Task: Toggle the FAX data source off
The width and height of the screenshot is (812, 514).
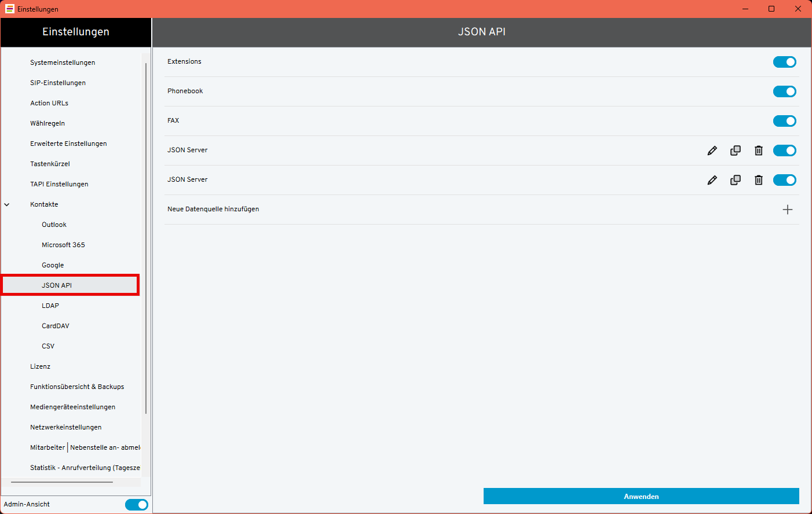Action: 784,121
